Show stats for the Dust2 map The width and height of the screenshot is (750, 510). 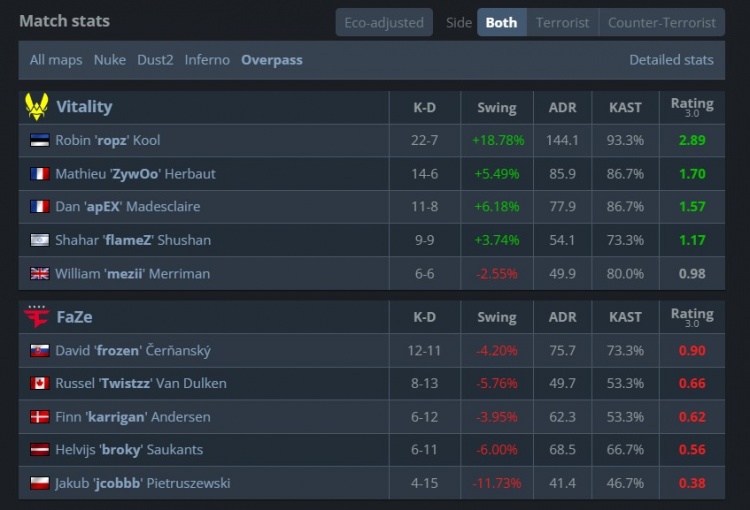click(x=155, y=60)
